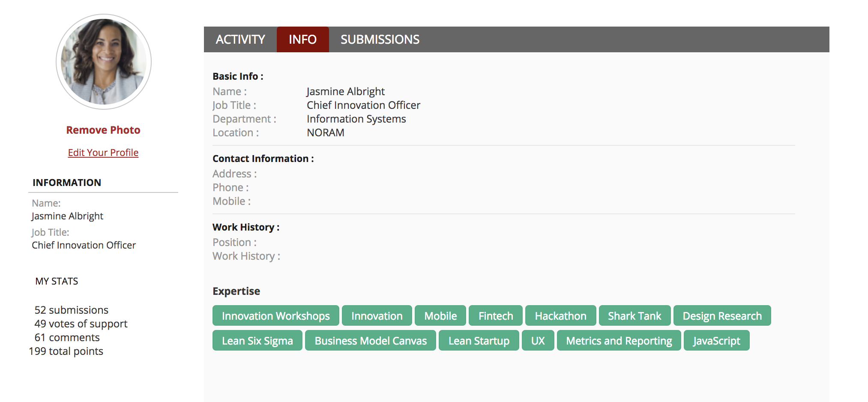Click the 'Position :' field label
The image size is (868, 402).
235,242
